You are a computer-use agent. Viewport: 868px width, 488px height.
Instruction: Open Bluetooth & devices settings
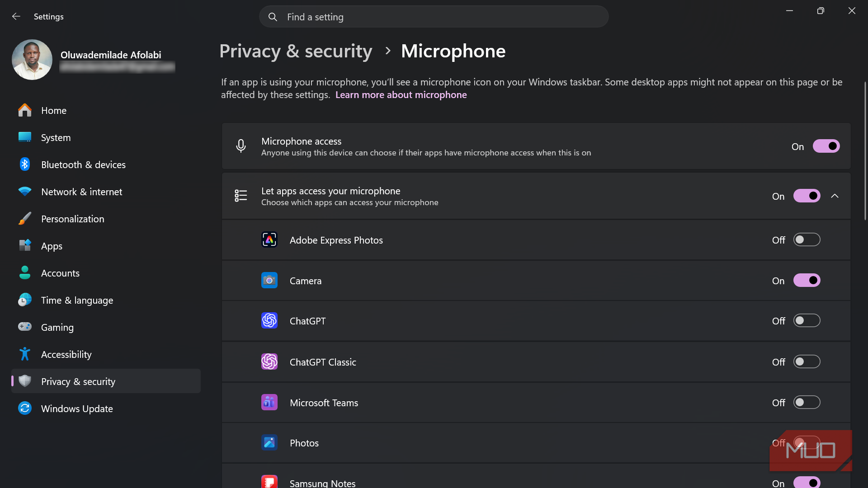(106, 164)
